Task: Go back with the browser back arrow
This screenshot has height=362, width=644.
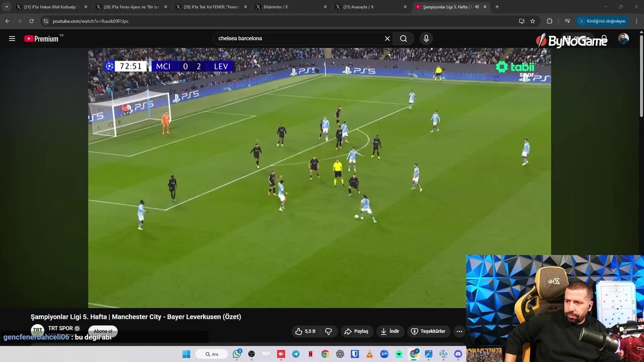Action: pyautogui.click(x=7, y=21)
